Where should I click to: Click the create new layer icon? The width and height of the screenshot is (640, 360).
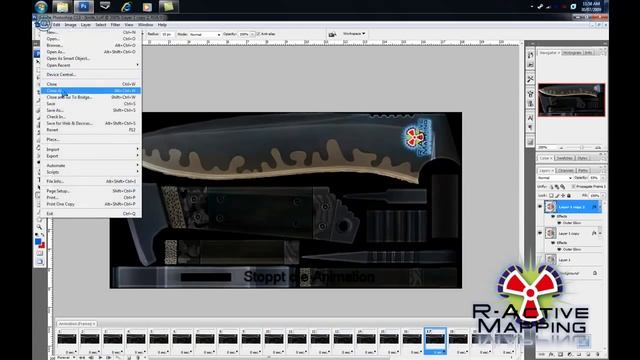coord(588,354)
